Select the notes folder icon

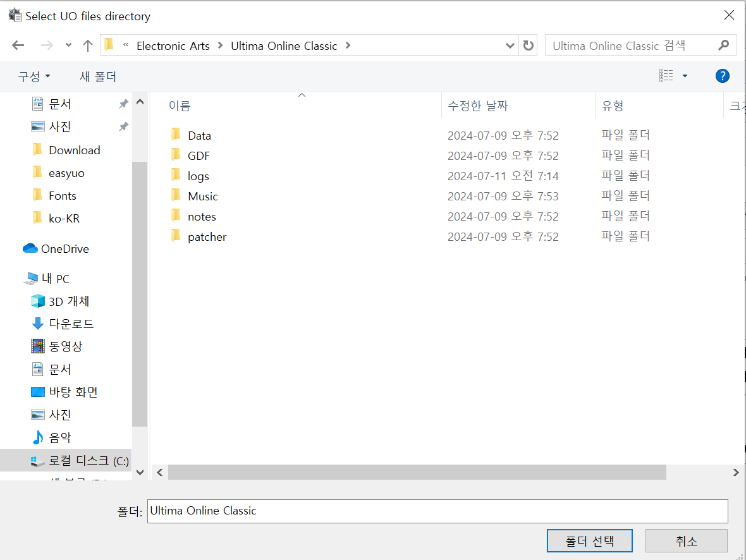(176, 216)
